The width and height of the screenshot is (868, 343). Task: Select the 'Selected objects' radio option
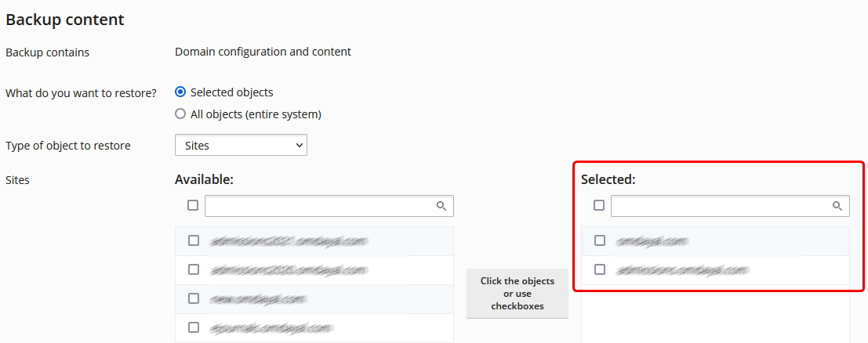coord(180,92)
